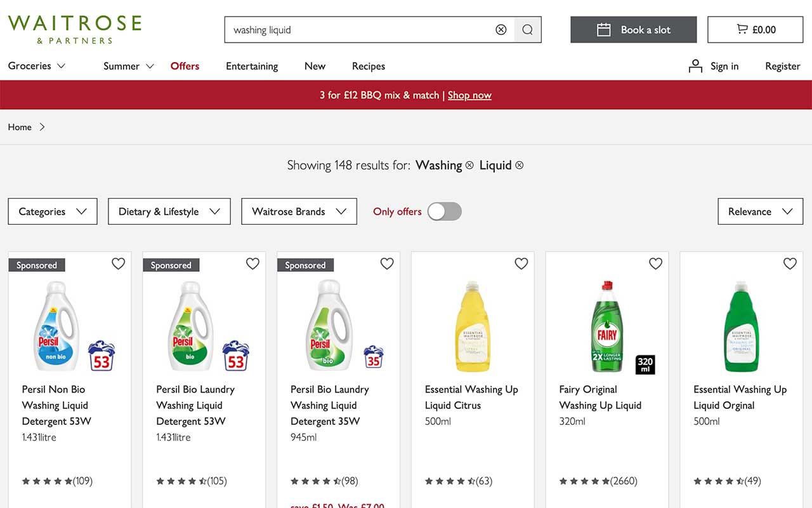Open Fairy Original Washing Up Liquid image
This screenshot has width=812, height=508.
click(x=608, y=326)
